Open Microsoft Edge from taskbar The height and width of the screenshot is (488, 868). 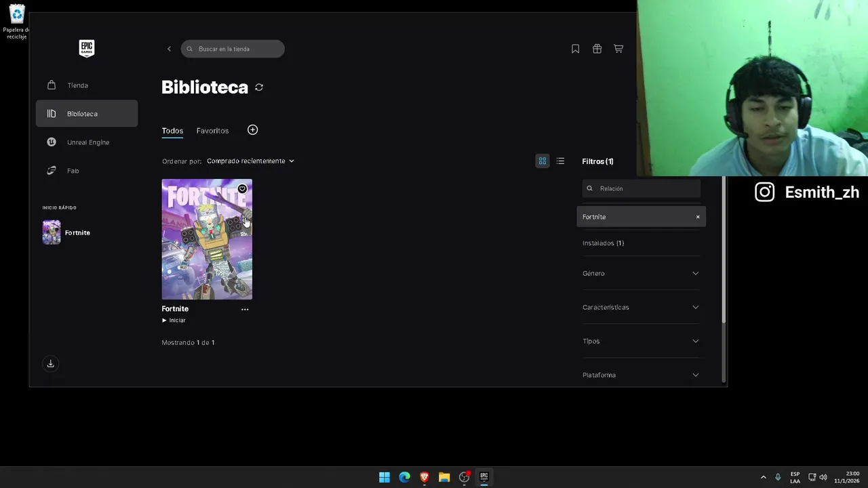point(404,477)
